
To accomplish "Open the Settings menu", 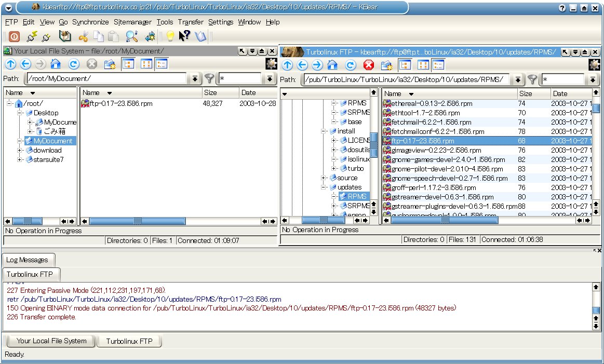I will point(221,22).
